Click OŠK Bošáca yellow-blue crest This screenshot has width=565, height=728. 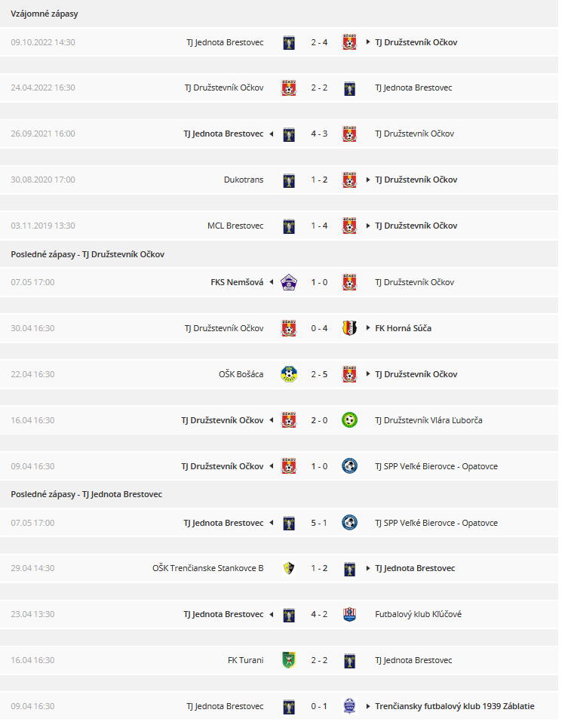click(x=289, y=374)
